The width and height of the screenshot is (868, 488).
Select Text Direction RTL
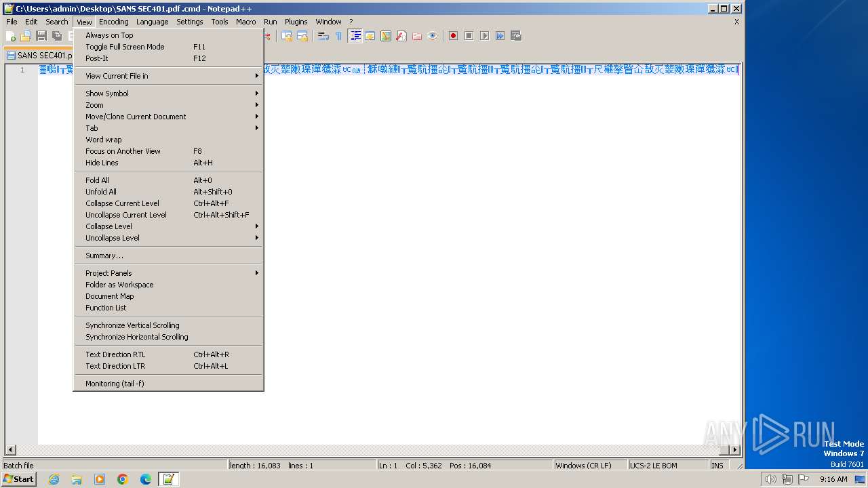click(168, 354)
